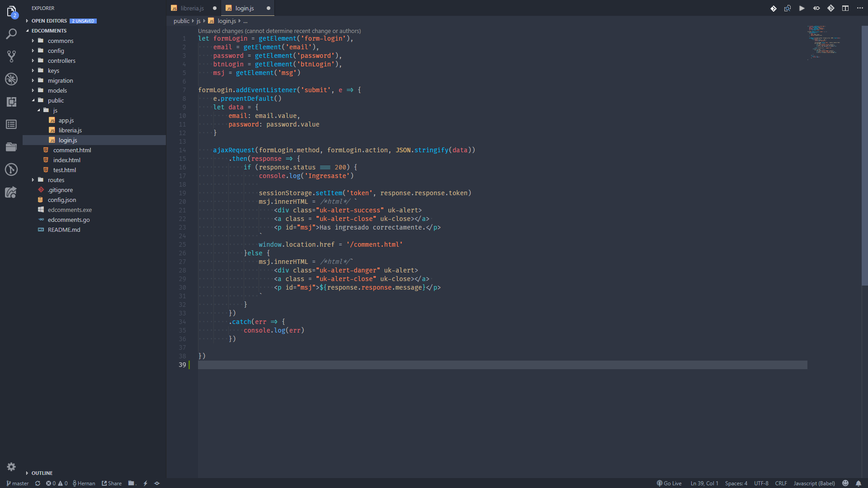Click the Run Code play button
Viewport: 868px width, 488px height.
[802, 8]
